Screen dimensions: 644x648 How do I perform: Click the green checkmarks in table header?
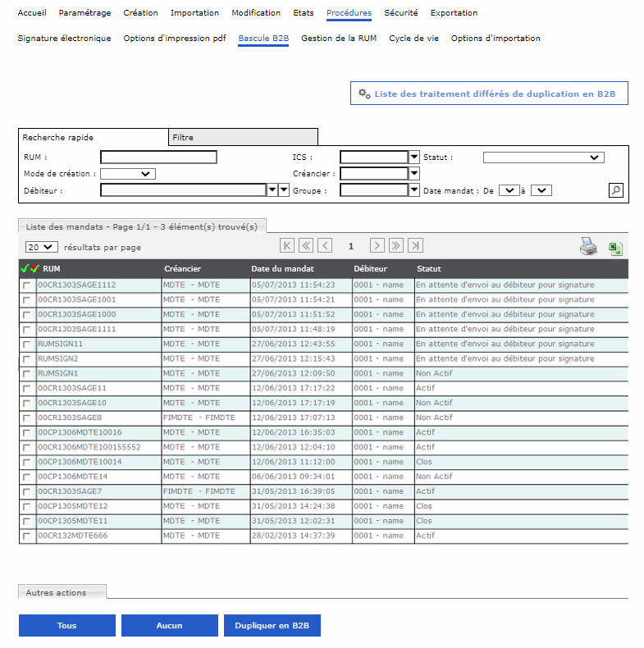tap(30, 269)
